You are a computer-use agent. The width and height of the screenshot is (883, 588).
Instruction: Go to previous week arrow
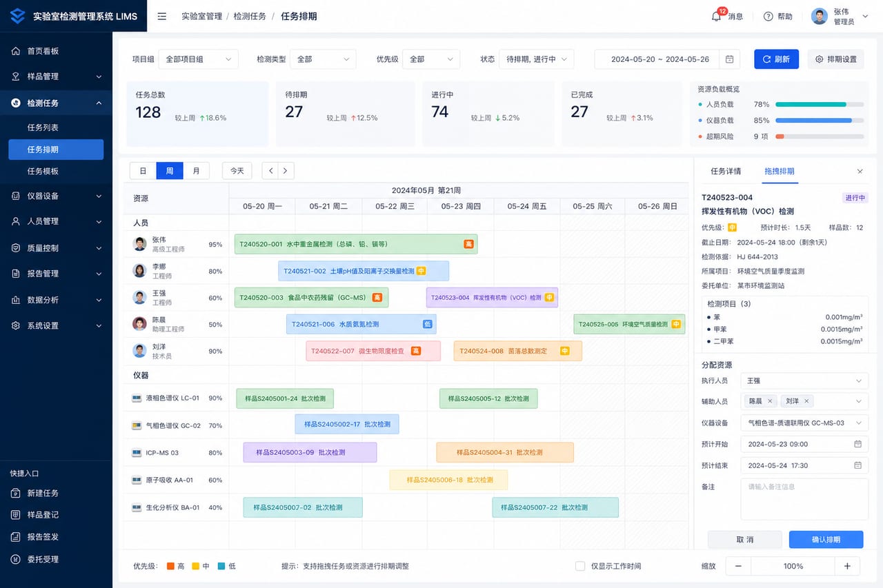click(271, 170)
